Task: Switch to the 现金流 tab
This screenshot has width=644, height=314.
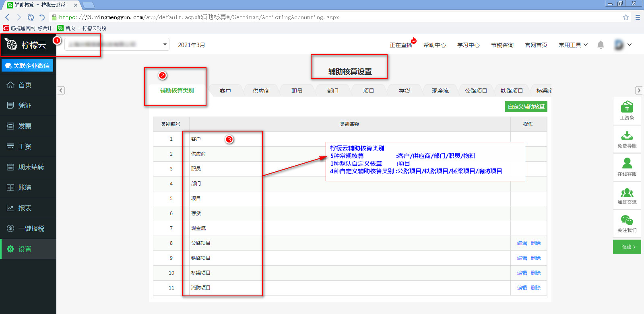Action: click(440, 91)
